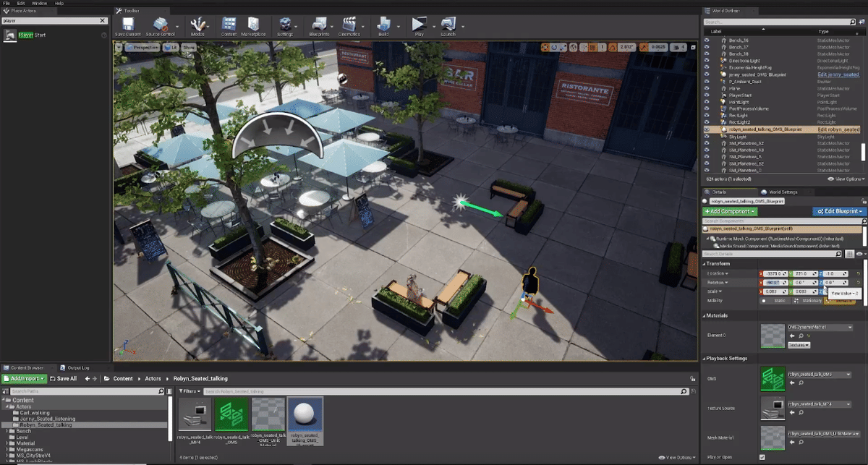Enable the Play on Open checkbox
868x465 pixels.
763,457
